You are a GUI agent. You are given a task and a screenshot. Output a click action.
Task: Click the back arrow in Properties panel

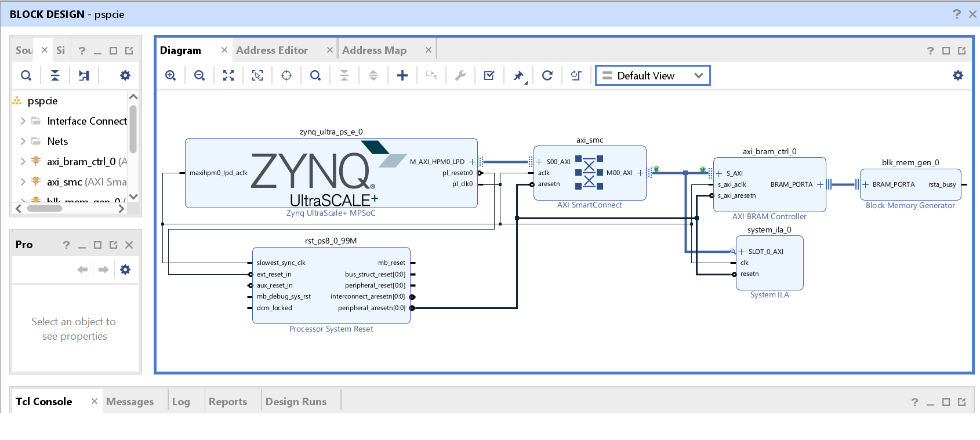[x=82, y=270]
